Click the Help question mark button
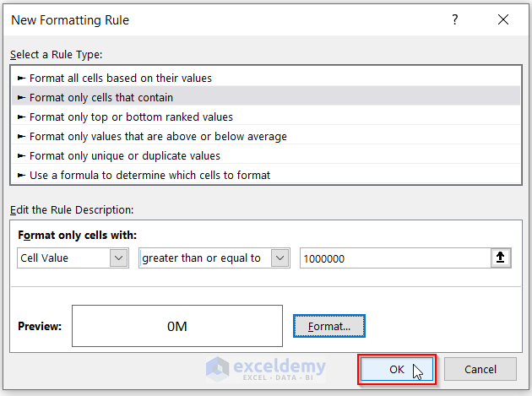This screenshot has width=532, height=396. [x=455, y=19]
